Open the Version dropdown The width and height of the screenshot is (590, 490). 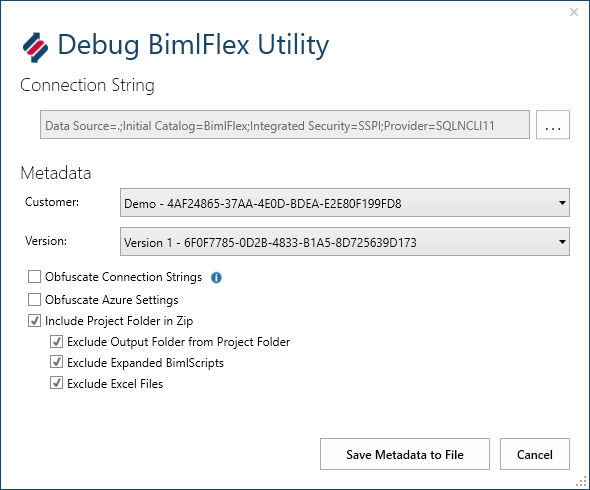point(345,242)
